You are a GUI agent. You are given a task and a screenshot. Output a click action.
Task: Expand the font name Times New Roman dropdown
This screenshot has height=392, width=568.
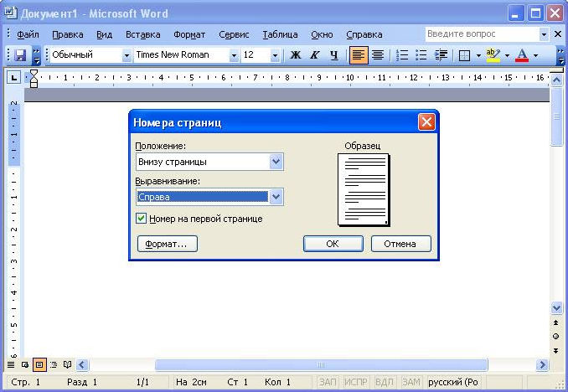(234, 55)
